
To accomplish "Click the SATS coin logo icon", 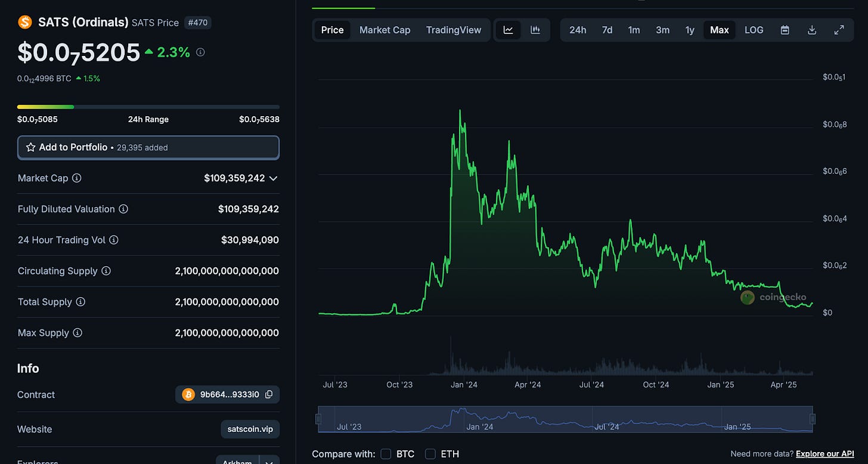I will tap(25, 22).
